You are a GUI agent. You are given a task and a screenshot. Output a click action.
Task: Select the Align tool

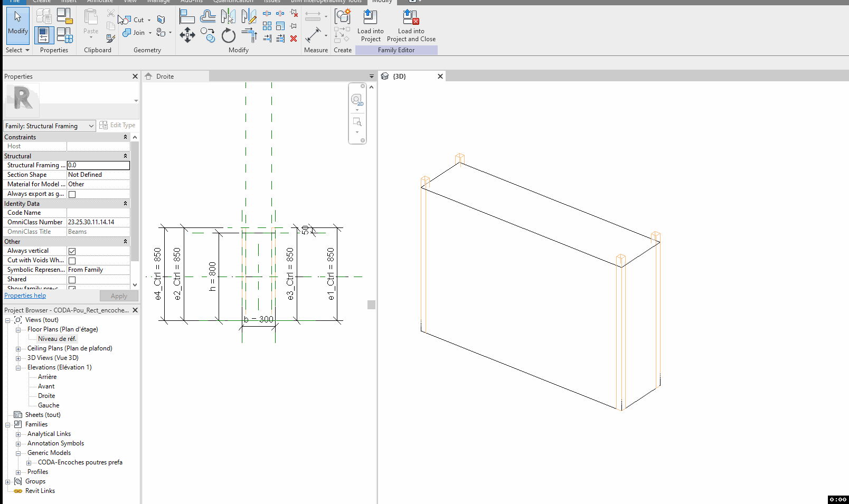(187, 16)
